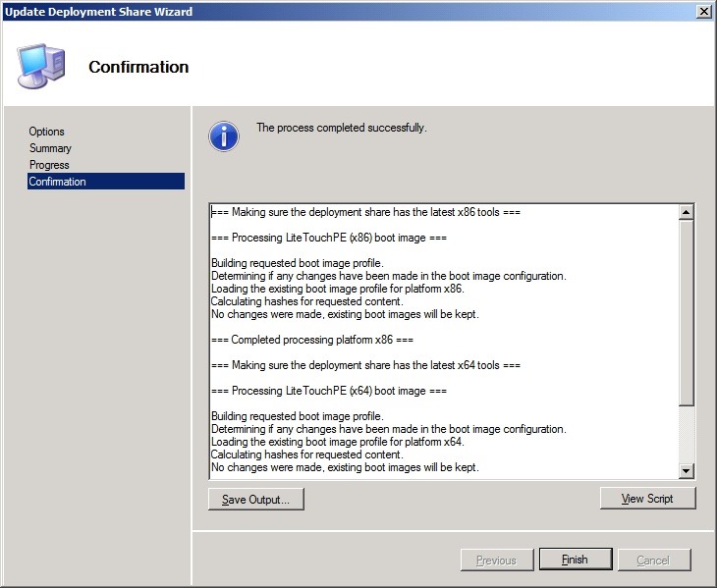
Task: Click the wizard computer icon in the header
Action: 42,66
